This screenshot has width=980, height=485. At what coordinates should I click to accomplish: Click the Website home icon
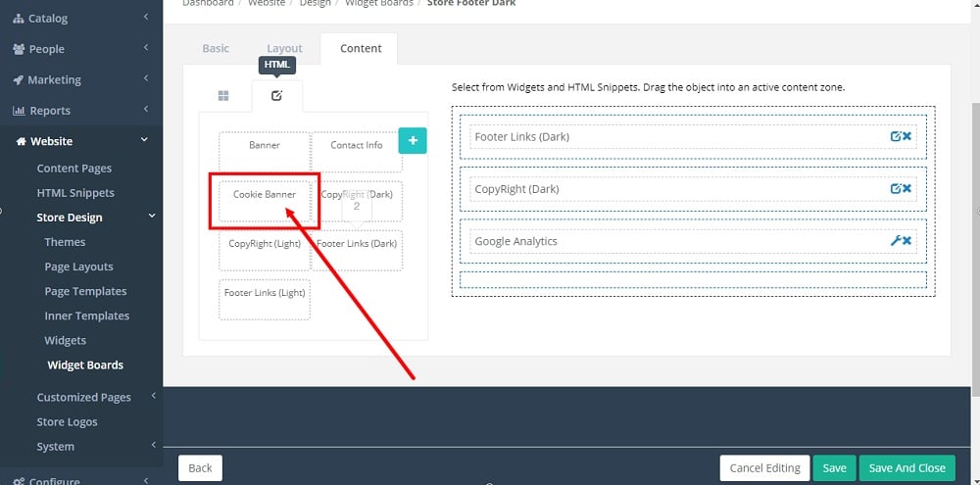[x=21, y=141]
